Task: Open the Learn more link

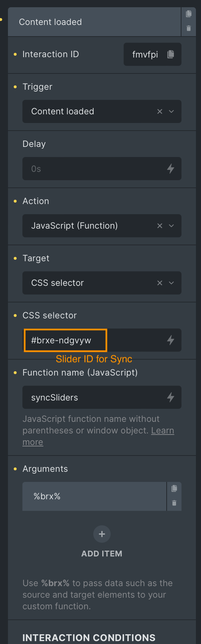Action: [x=98, y=436]
